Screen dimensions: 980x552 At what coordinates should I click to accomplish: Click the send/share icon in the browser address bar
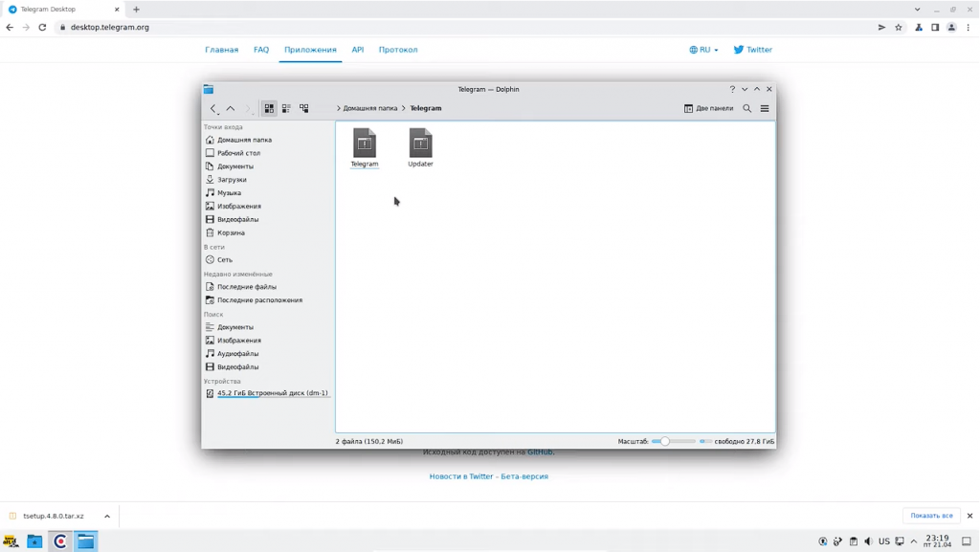click(x=881, y=28)
